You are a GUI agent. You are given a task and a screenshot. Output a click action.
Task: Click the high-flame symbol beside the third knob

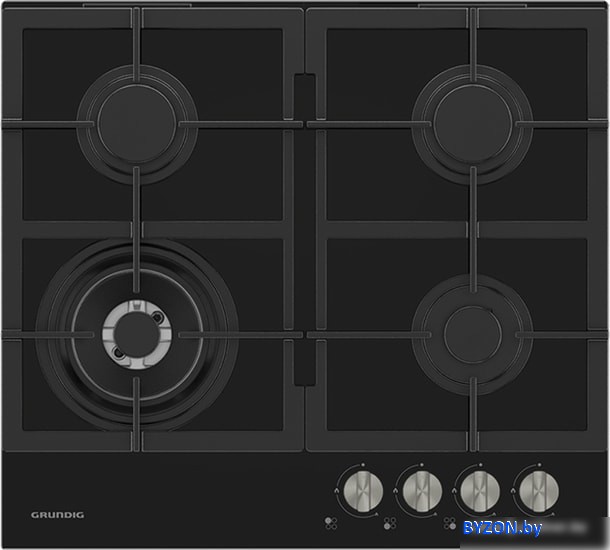click(454, 491)
